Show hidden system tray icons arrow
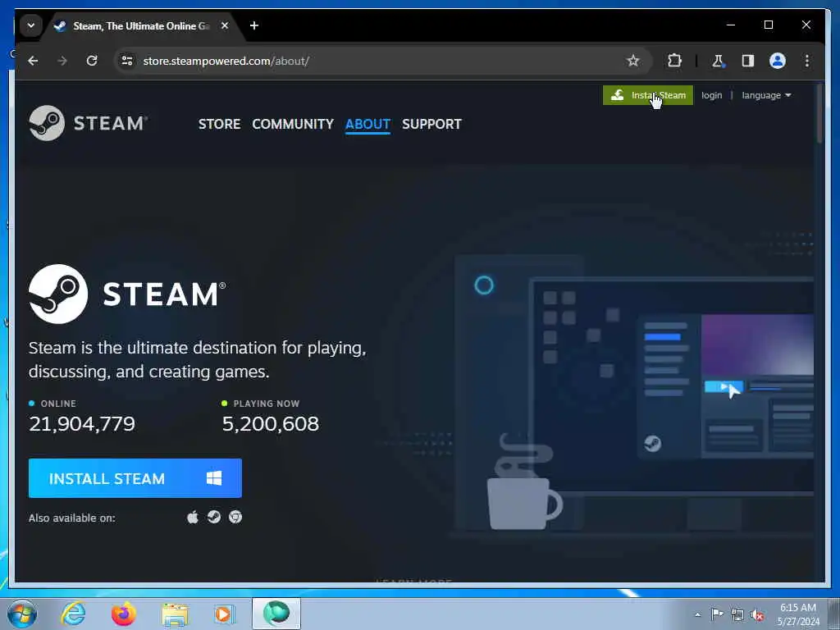 pyautogui.click(x=697, y=614)
